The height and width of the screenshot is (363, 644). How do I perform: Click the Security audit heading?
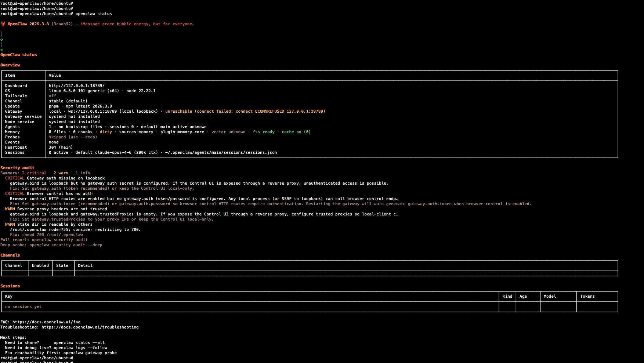tap(17, 168)
